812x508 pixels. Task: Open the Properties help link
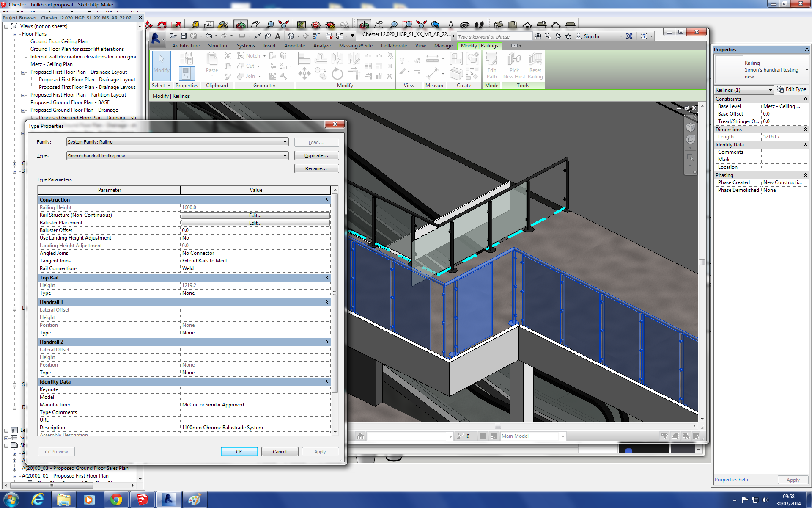(731, 480)
